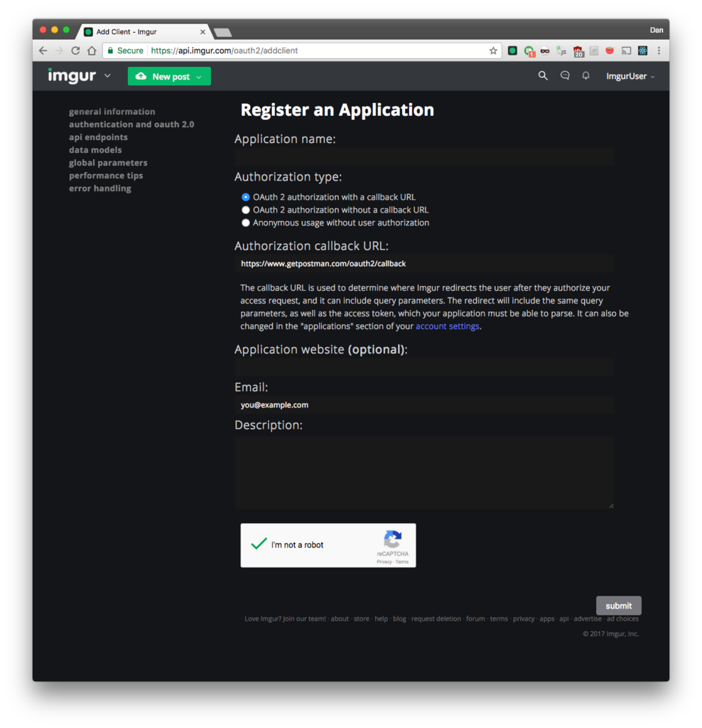Open the blog footer link
This screenshot has height=728, width=702.
tap(399, 619)
